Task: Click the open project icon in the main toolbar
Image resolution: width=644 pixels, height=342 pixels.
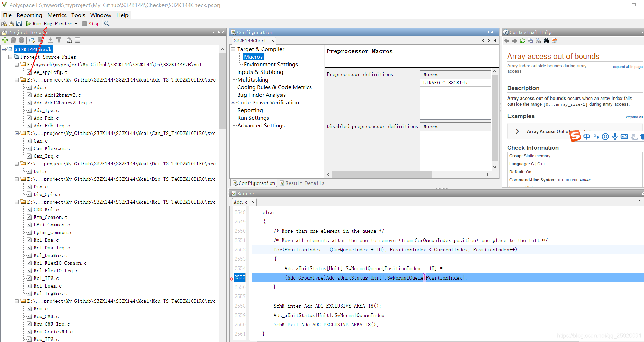Action: pos(11,24)
